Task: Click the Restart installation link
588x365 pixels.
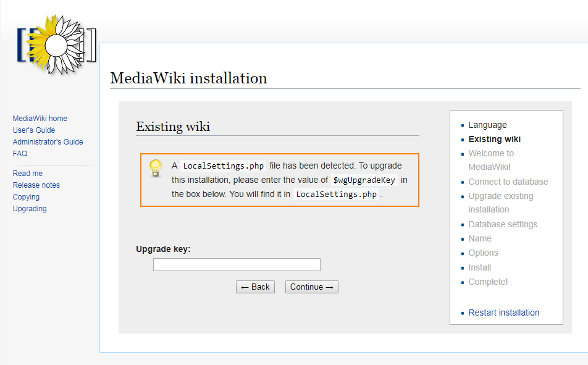Action: click(x=503, y=313)
